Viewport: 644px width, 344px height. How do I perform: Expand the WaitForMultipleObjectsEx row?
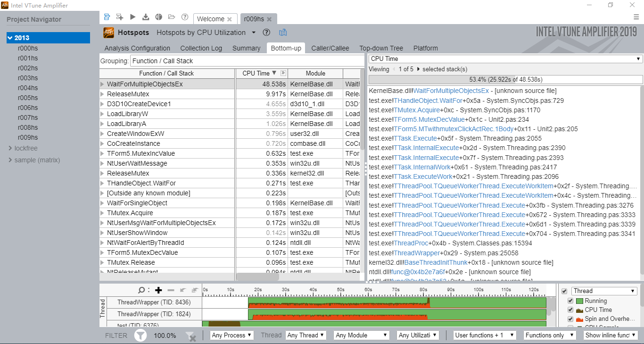tap(102, 84)
